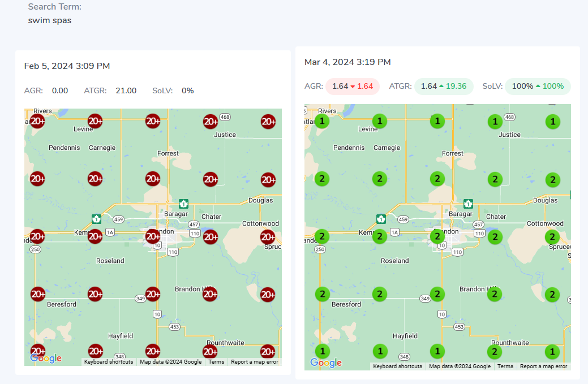Click the top-left 20+ marker near Rivers on the Feb 5 map
Image resolution: width=588 pixels, height=384 pixels.
[x=38, y=121]
